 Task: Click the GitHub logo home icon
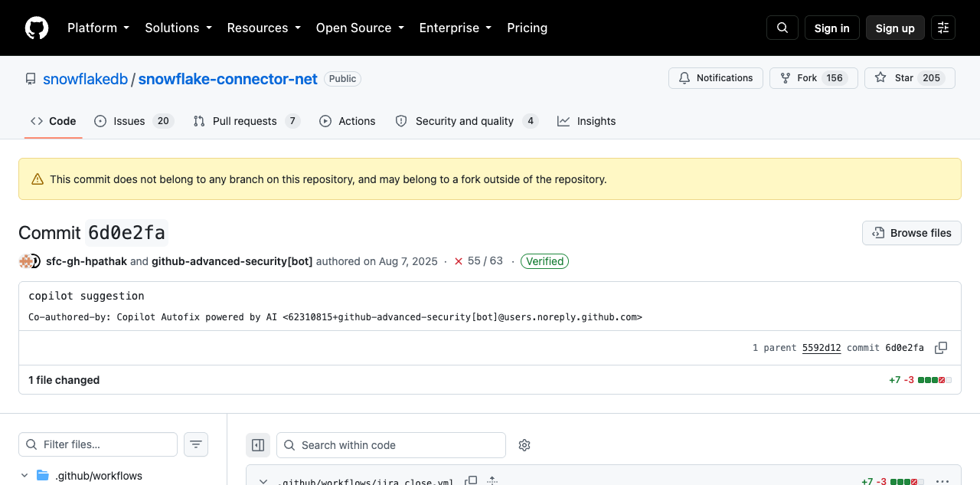tap(37, 28)
